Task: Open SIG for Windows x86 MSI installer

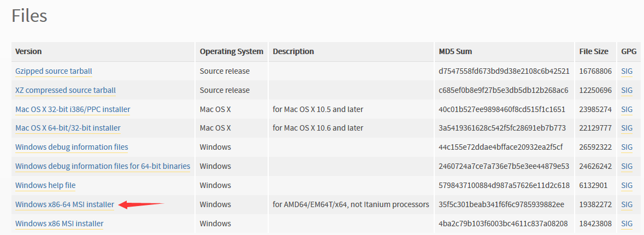Action: 627,224
